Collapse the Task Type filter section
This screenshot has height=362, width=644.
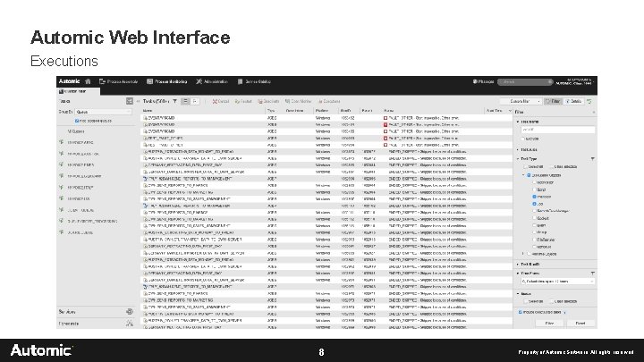[x=518, y=159]
